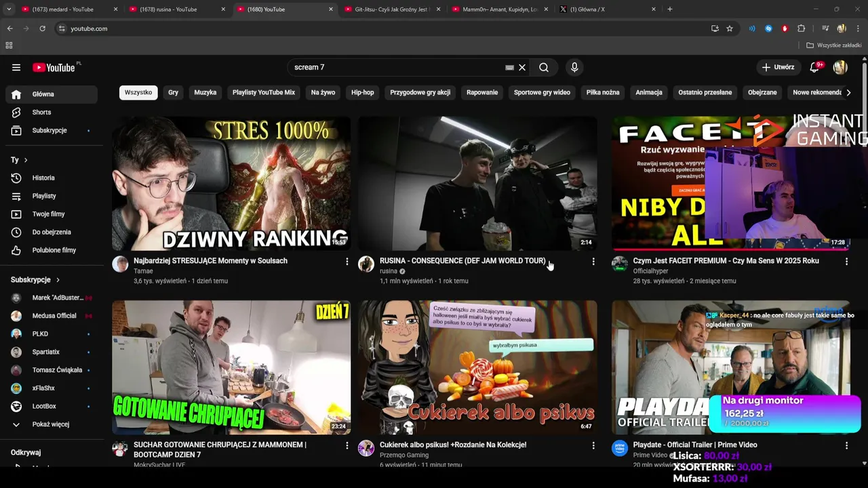Image resolution: width=868 pixels, height=488 pixels.
Task: Open Subskrypcje in sidebar
Action: point(52,130)
